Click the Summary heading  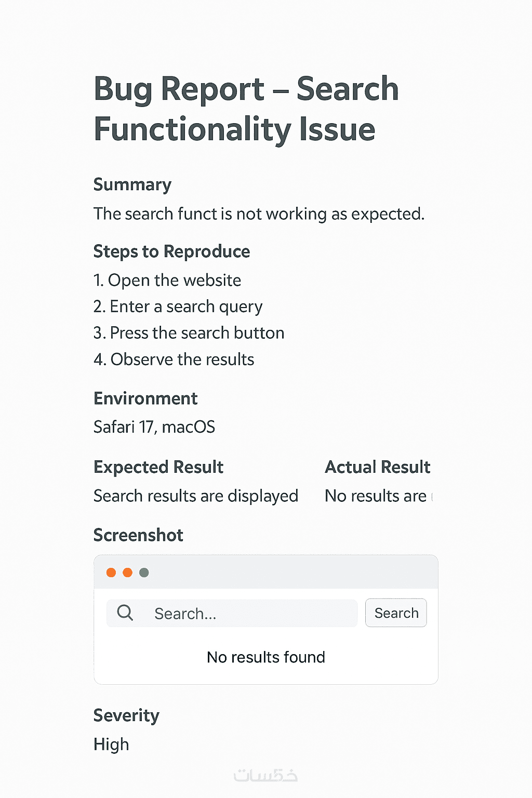(132, 185)
